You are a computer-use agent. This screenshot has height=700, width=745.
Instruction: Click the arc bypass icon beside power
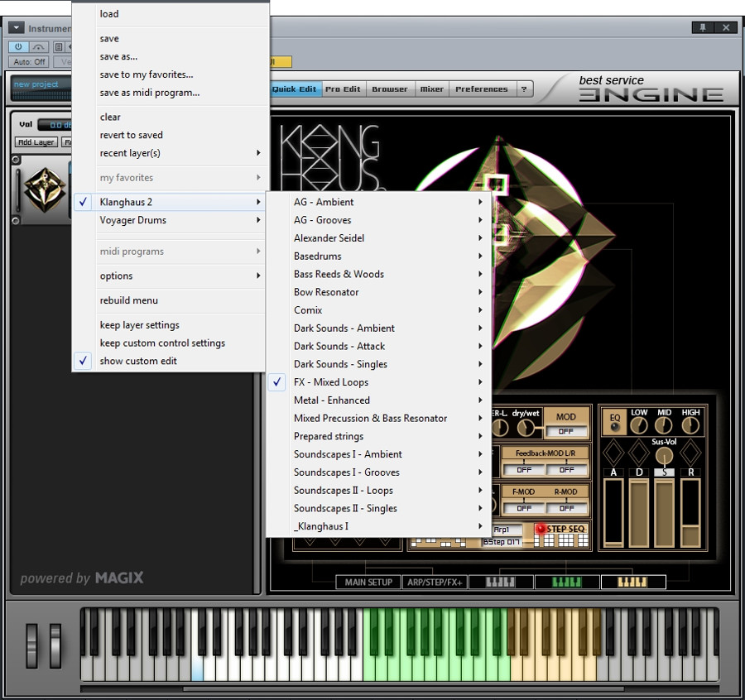(x=38, y=47)
